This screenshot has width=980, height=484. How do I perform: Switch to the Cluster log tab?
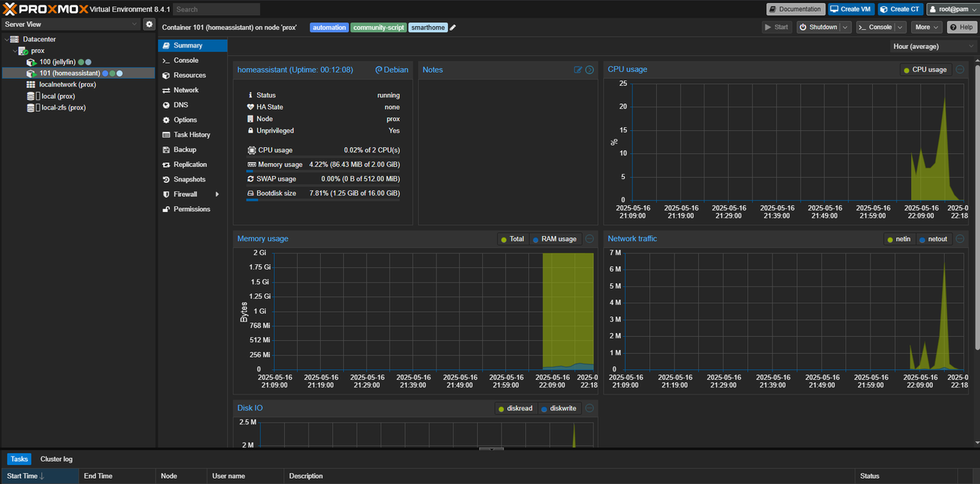click(x=57, y=459)
